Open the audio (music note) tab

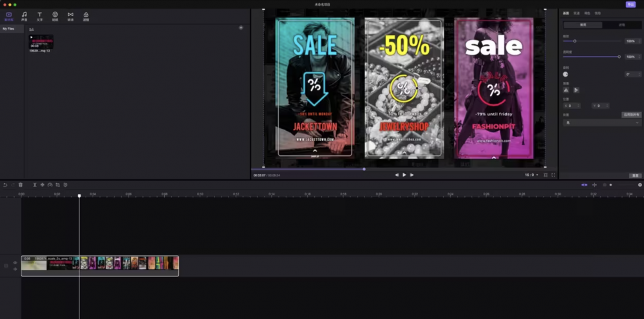tap(24, 15)
